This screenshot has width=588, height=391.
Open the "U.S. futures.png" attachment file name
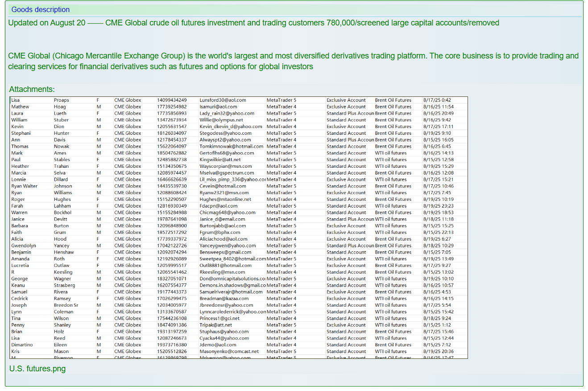click(37, 369)
